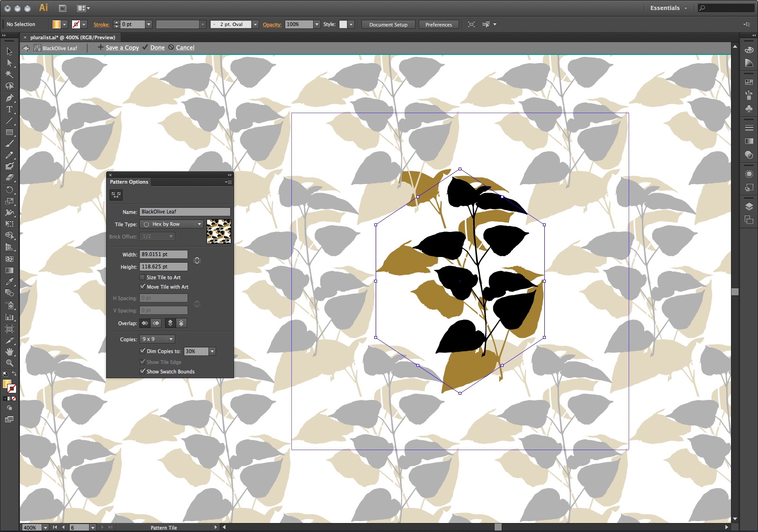The image size is (758, 532).
Task: Switch to the pluralist.ai document tab
Action: pyautogui.click(x=72, y=37)
